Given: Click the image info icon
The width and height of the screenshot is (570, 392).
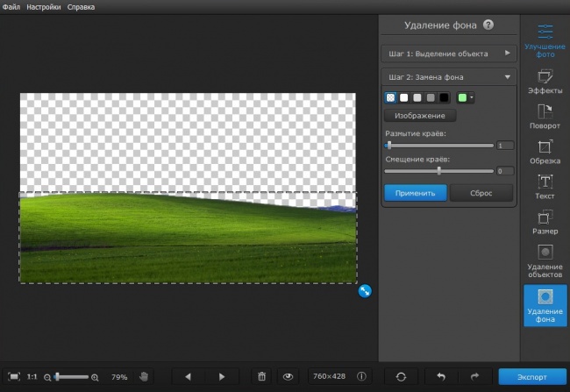Looking at the screenshot, I should [x=361, y=376].
